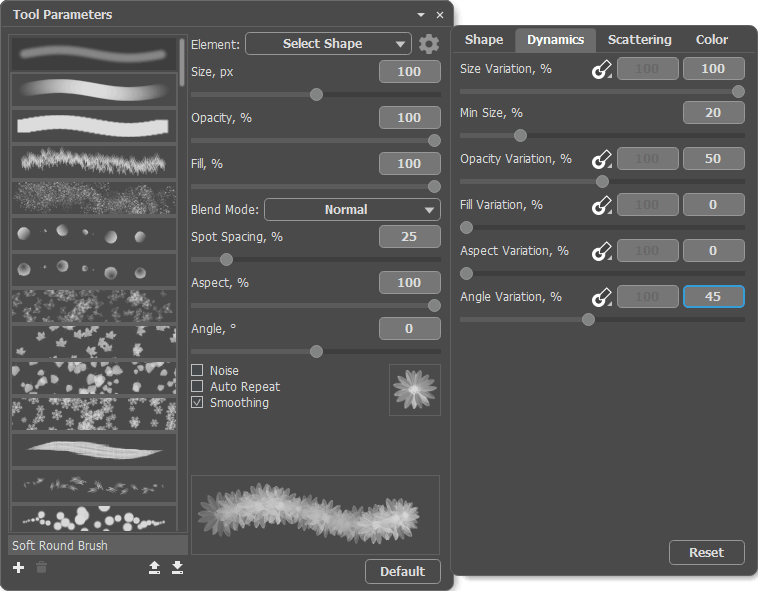Open the Tool Parameters panel menu arrow
The image size is (758, 591).
click(421, 15)
